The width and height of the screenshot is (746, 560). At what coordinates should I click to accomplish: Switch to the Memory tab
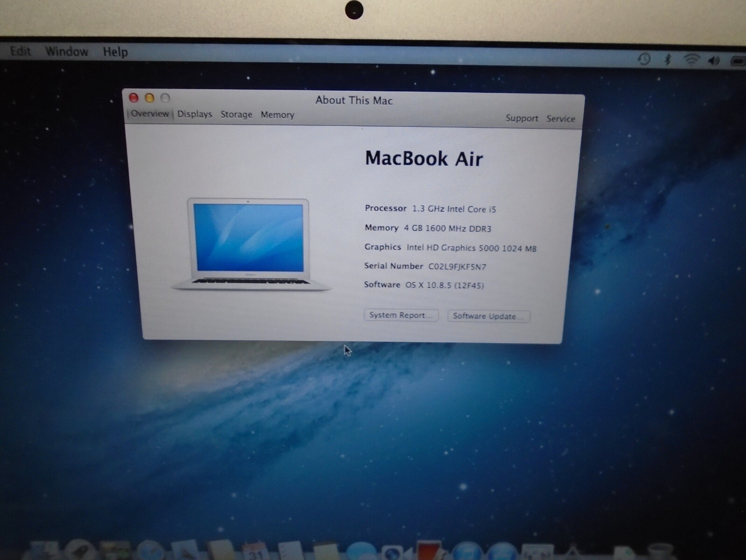coord(277,115)
